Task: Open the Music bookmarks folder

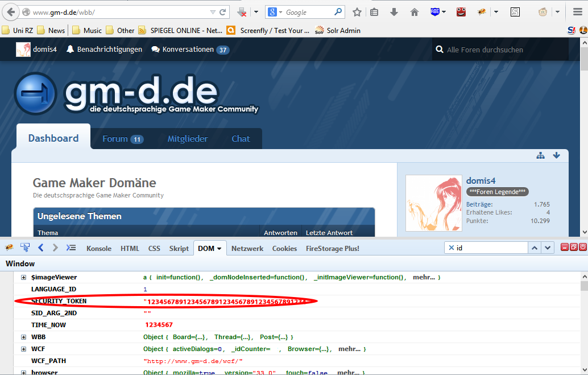Action: (x=87, y=30)
